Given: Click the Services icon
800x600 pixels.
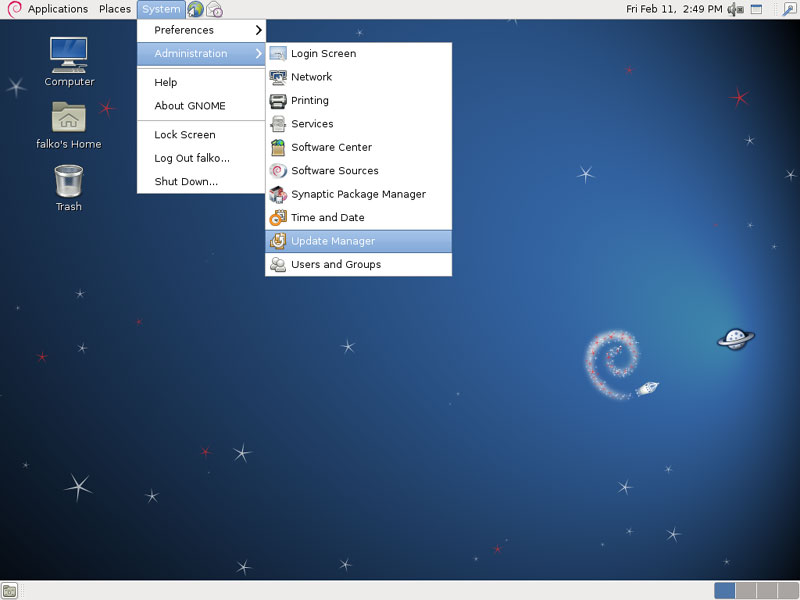Looking at the screenshot, I should pyautogui.click(x=278, y=123).
